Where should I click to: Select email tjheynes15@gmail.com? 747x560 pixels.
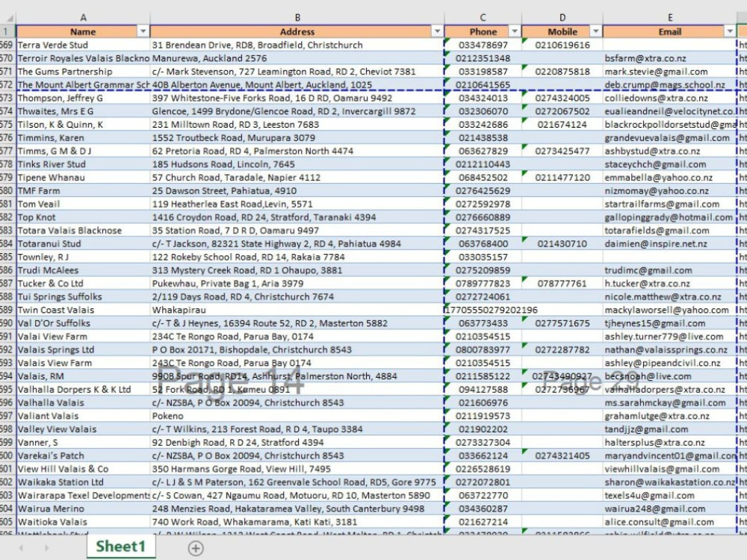pos(669,323)
